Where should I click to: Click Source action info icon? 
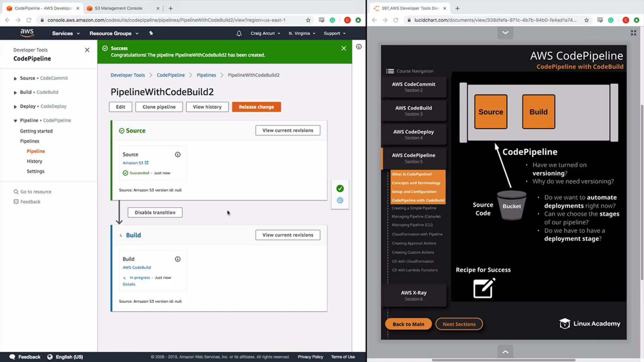click(x=177, y=155)
